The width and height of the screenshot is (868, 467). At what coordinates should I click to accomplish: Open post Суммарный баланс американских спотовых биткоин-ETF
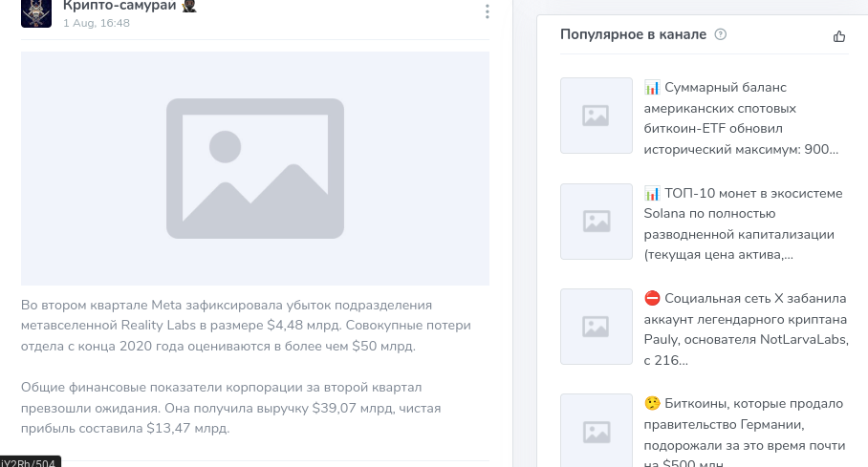(x=741, y=118)
